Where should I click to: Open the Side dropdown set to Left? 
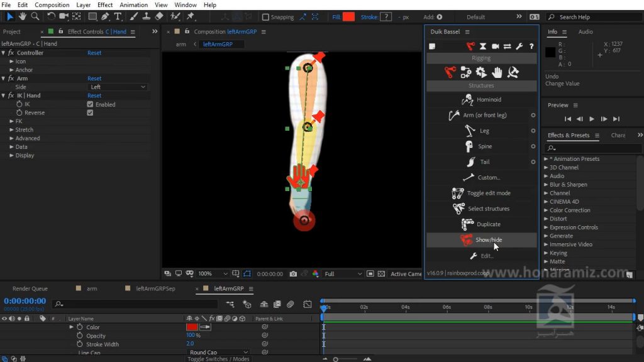(118, 87)
